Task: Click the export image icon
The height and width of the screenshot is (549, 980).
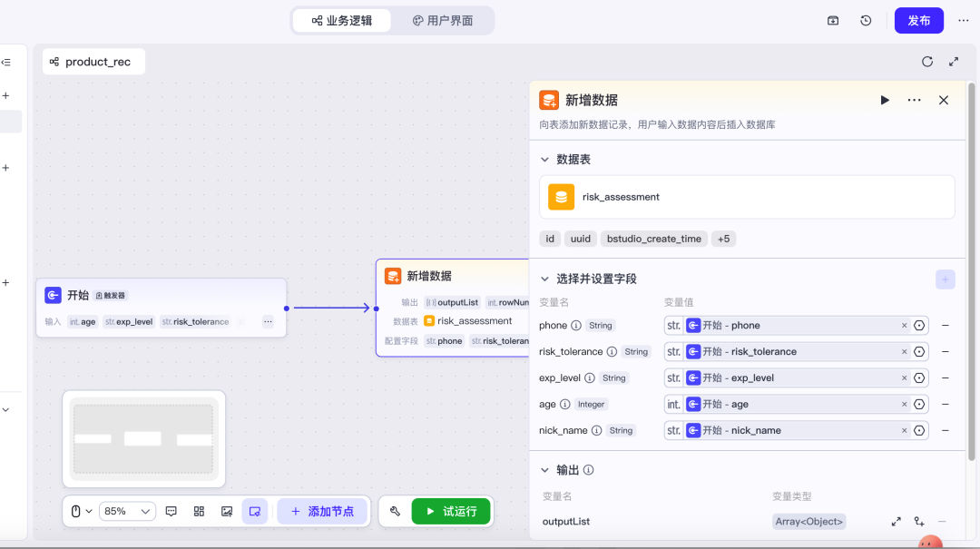Action: 227,512
